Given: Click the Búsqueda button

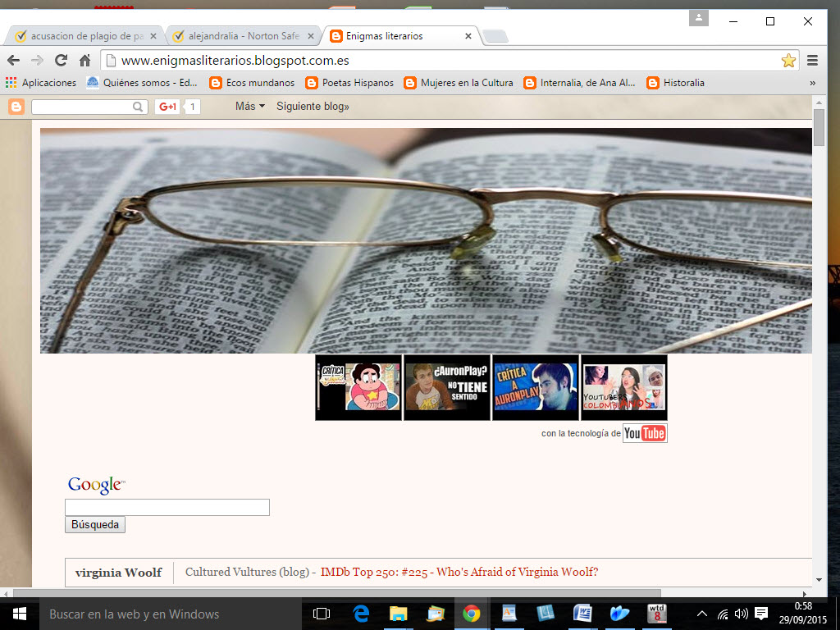Looking at the screenshot, I should (95, 525).
